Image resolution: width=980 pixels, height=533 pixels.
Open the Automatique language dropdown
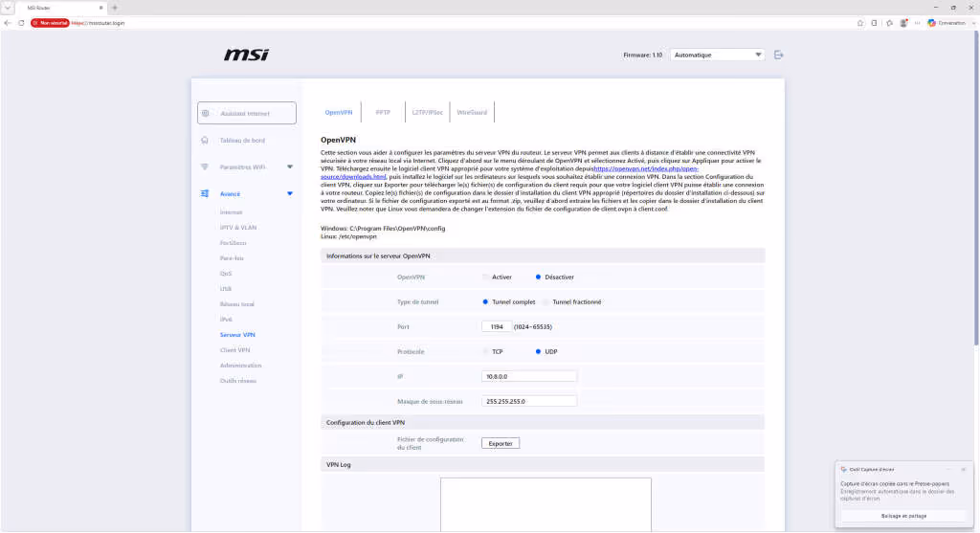[x=717, y=55]
